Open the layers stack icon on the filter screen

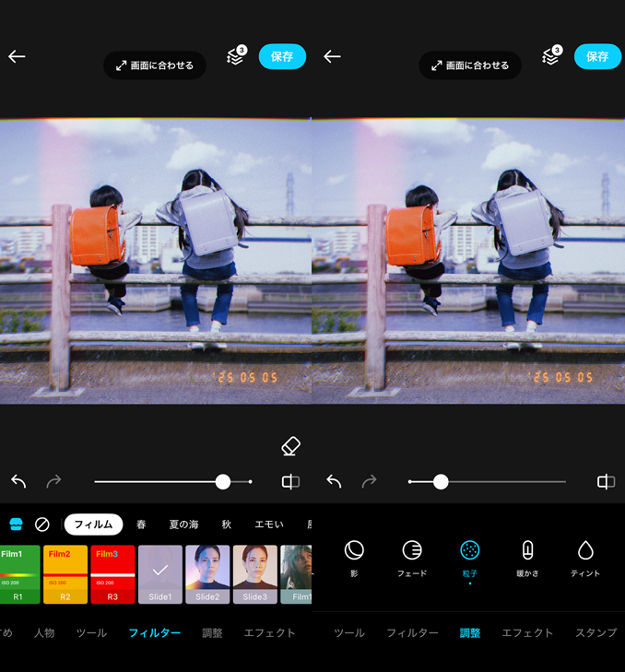coord(236,56)
